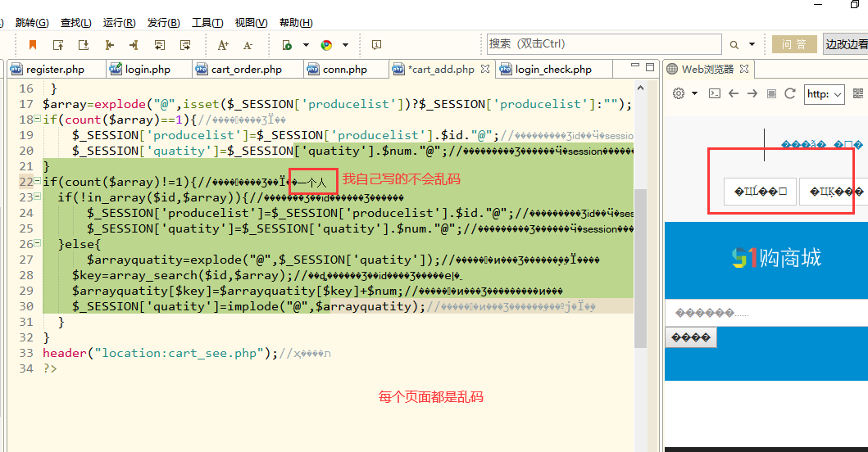Click line number 33 in the gutter
The image size is (868, 452).
(x=26, y=353)
